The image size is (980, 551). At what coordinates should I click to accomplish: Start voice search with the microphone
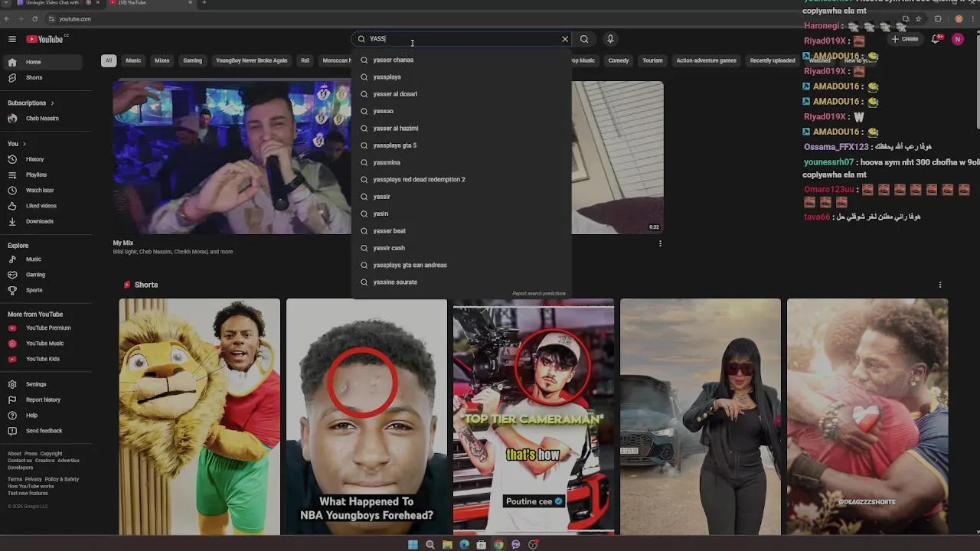coord(610,39)
